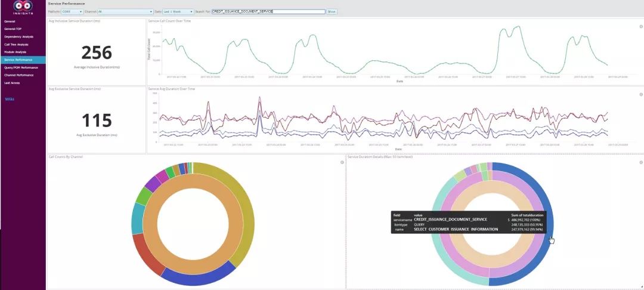Open options icon on Service Avg Duration chart
Image resolution: width=644 pixels, height=290 pixels.
(x=641, y=94)
